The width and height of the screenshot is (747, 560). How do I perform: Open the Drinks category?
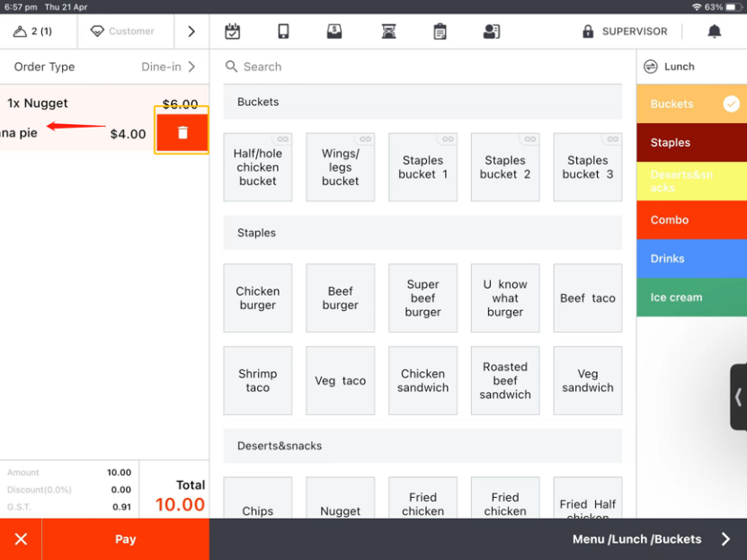[x=691, y=259]
